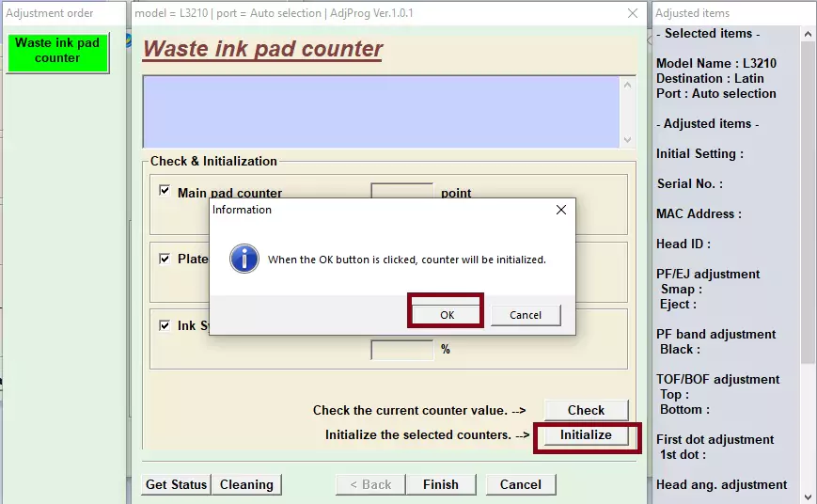Click Main pad counter point input field
The height and width of the screenshot is (504, 817).
401,191
